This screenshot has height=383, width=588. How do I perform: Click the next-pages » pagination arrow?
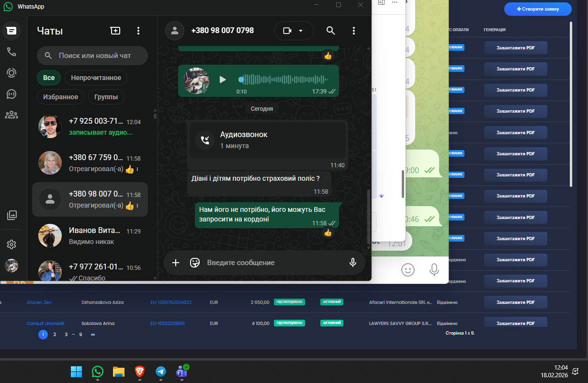[x=92, y=335]
